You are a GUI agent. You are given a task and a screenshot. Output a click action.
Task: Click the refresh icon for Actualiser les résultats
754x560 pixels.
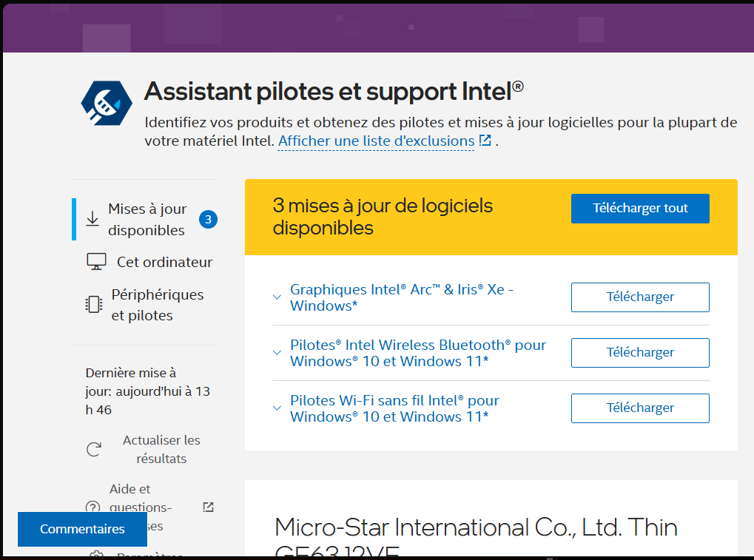(x=94, y=449)
